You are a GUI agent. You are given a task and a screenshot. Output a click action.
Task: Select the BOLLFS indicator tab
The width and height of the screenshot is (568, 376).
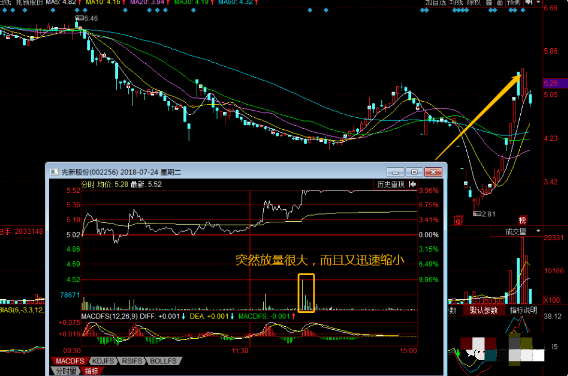tap(163, 361)
